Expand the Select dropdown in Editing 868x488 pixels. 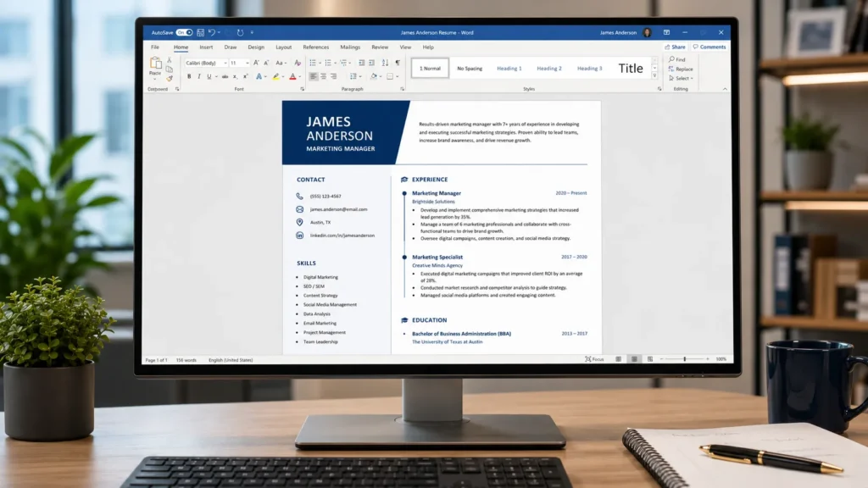[x=681, y=79]
